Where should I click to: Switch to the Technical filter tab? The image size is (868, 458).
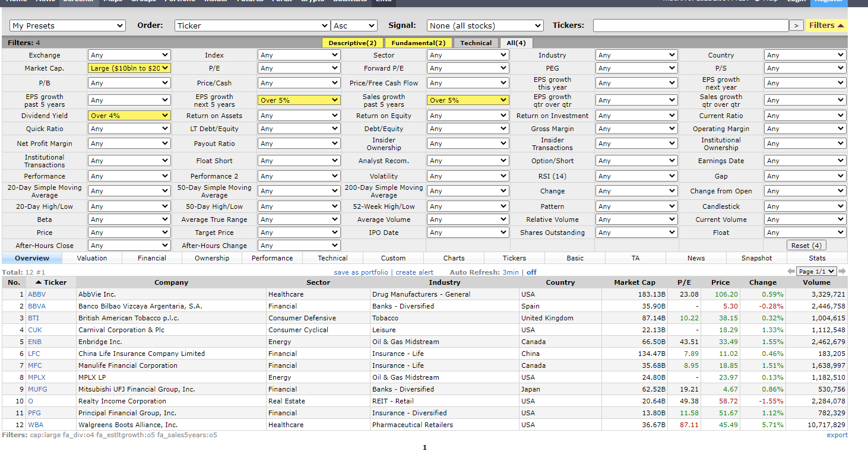(476, 43)
